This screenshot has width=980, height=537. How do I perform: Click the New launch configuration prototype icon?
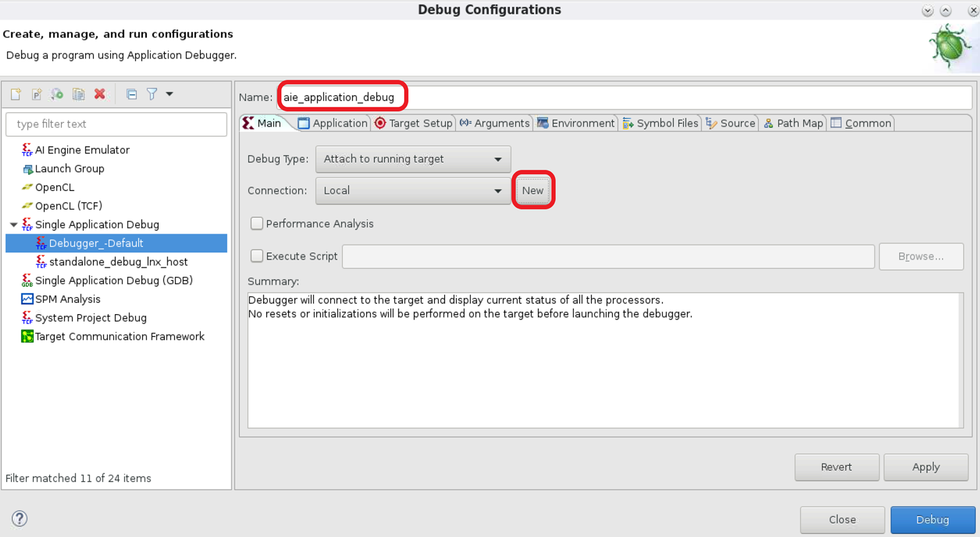pyautogui.click(x=37, y=94)
